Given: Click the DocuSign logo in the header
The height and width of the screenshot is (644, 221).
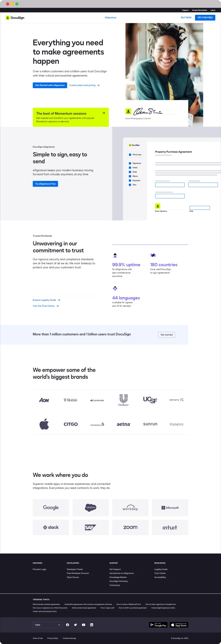Looking at the screenshot, I should pos(15,18).
